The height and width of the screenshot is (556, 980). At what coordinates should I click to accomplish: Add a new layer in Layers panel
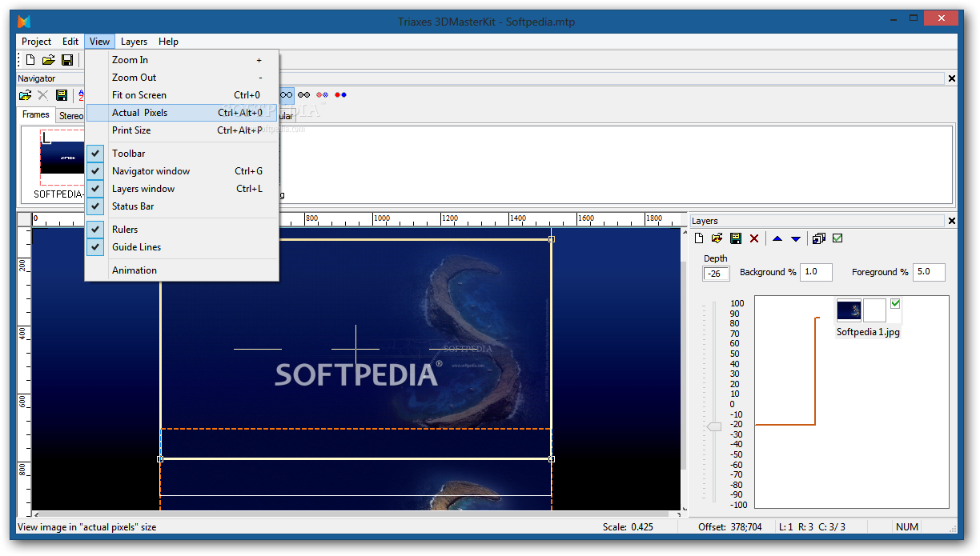coord(699,238)
